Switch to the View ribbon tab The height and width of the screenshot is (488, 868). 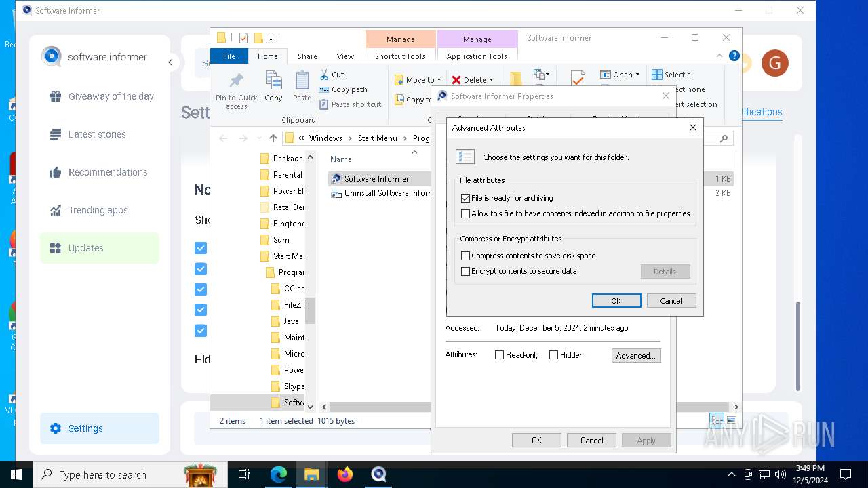tap(345, 56)
